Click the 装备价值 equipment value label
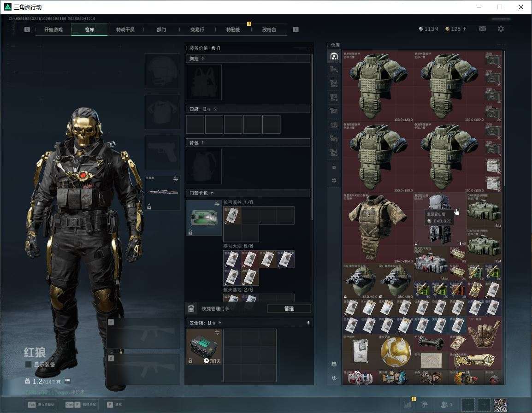Viewport: 532px width, 413px height. point(199,48)
